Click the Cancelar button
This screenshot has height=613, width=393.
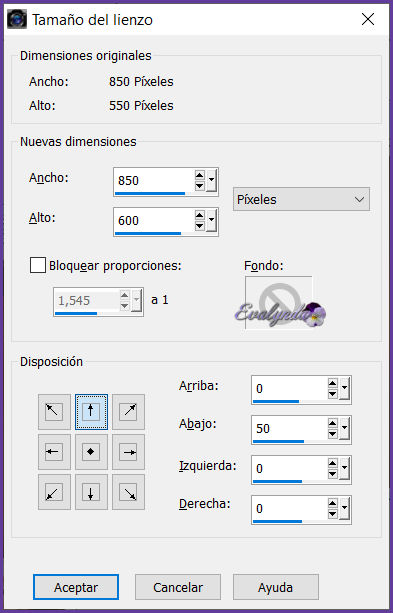(178, 587)
